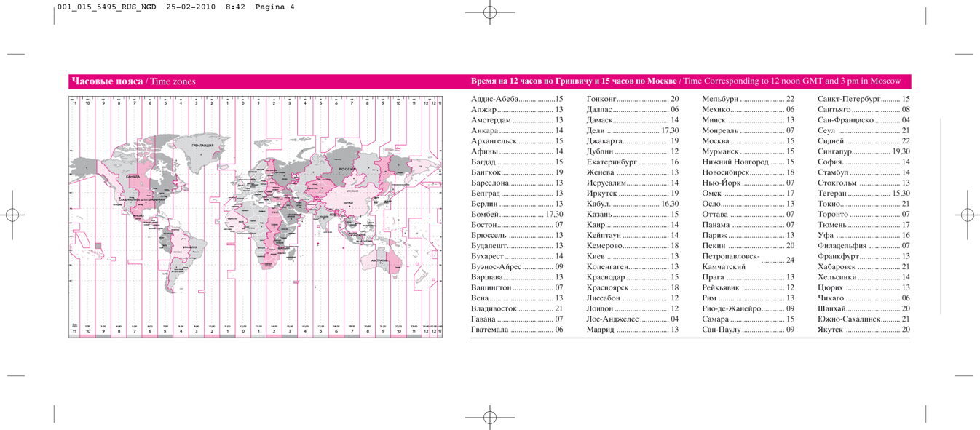
Task: Select the 'Пекин 20' row
Action: 748,246
